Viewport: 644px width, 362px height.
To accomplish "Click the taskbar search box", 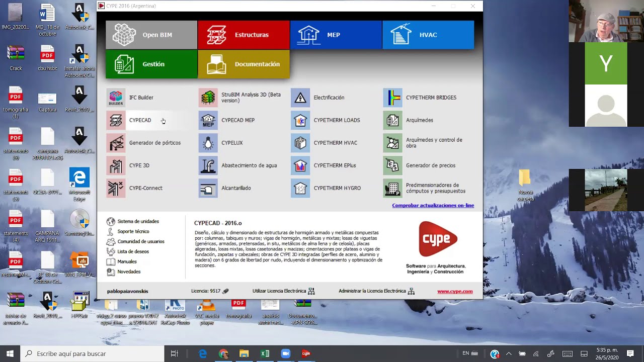I will pos(92,353).
